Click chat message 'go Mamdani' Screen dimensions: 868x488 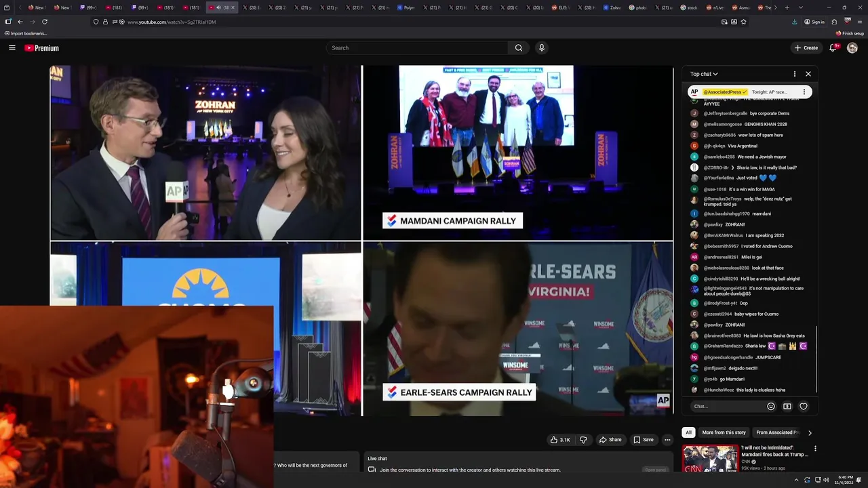click(732, 379)
